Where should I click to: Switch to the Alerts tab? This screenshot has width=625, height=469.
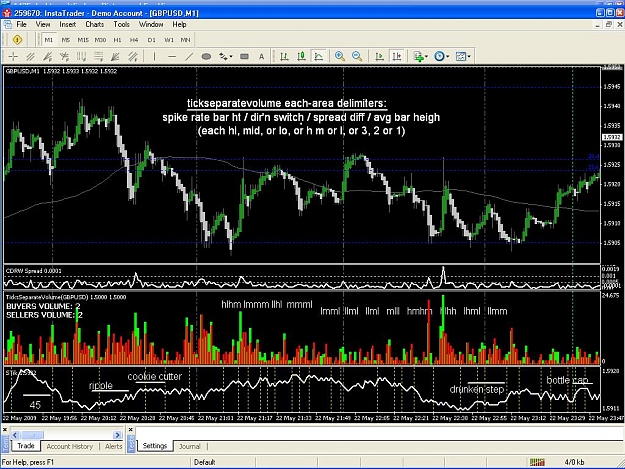pos(114,446)
